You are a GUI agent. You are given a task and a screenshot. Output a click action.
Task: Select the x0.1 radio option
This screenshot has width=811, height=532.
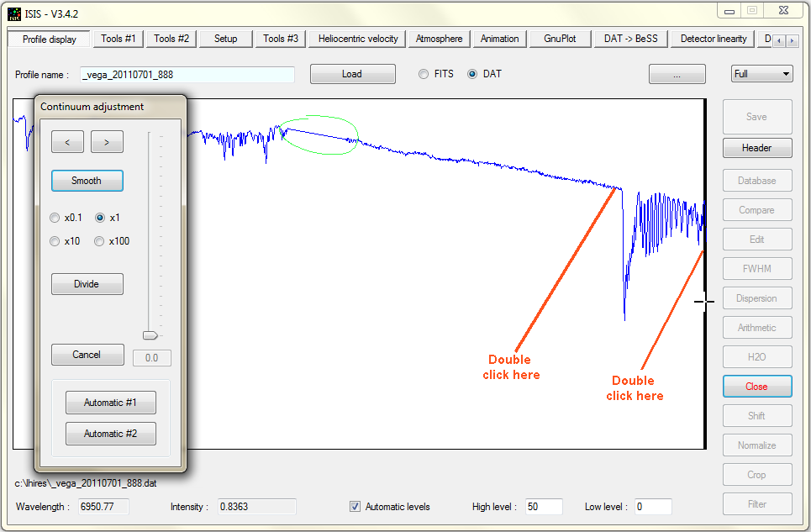(x=55, y=218)
